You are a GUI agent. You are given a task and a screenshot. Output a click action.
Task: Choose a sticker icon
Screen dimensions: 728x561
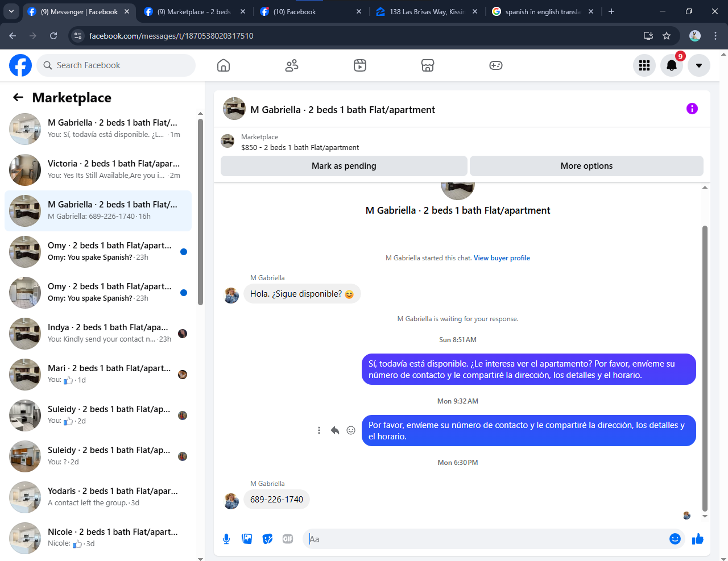pos(267,539)
